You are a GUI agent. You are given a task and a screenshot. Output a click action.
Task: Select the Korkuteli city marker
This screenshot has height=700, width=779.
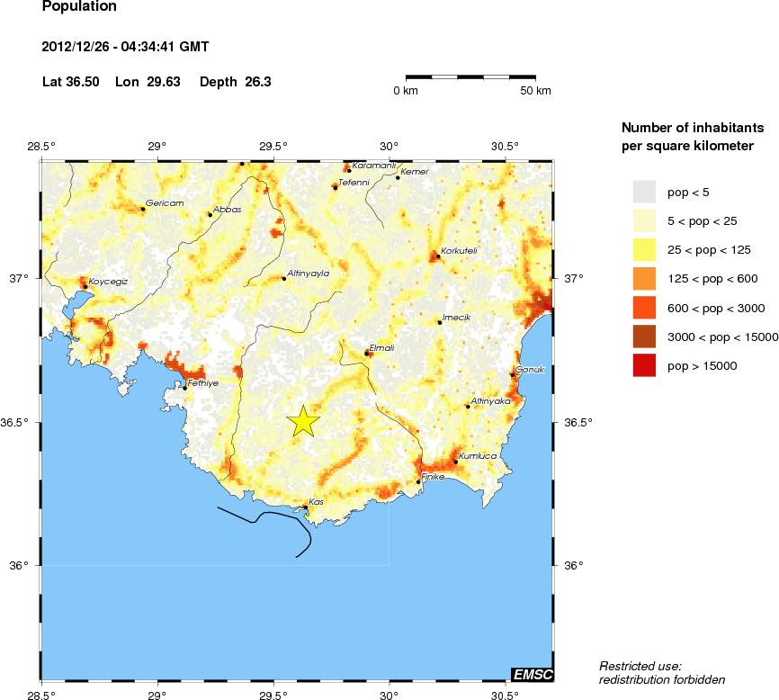[x=438, y=256]
